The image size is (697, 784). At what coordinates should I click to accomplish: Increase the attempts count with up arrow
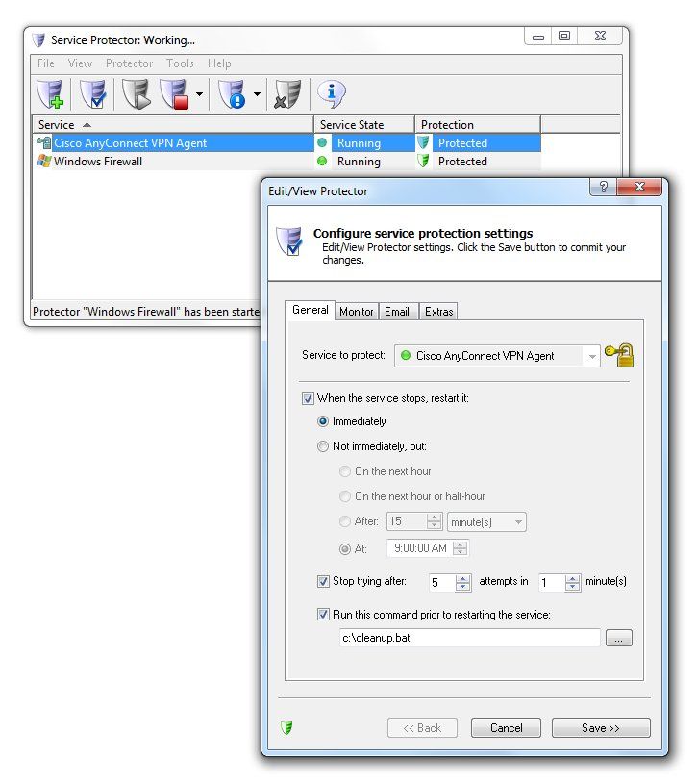463,577
